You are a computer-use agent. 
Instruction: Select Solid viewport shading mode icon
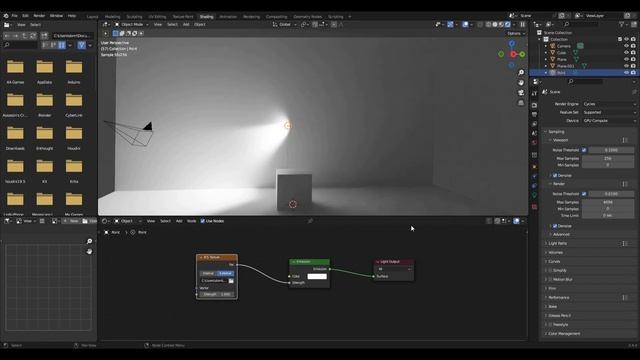point(495,24)
